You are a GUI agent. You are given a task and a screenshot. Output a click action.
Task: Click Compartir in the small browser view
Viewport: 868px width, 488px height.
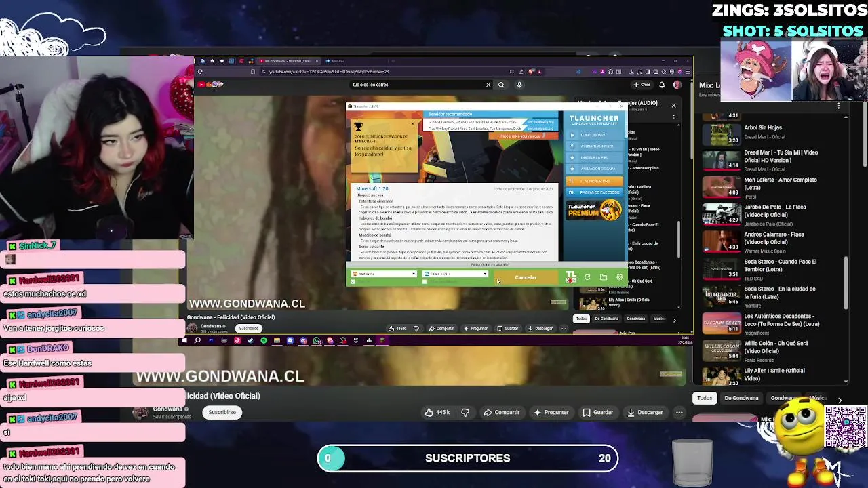tap(441, 329)
